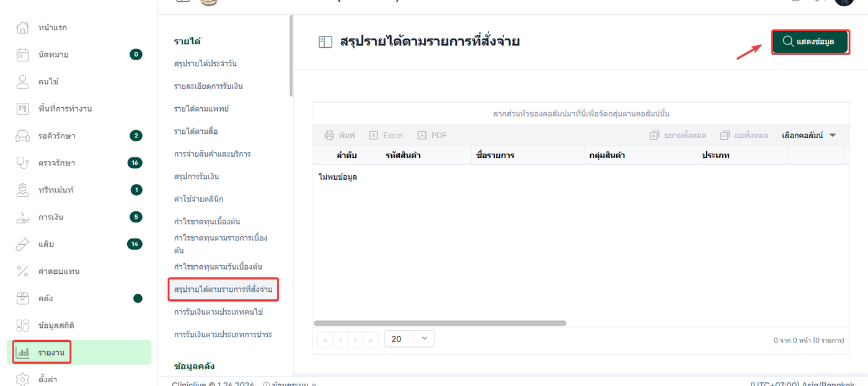The height and width of the screenshot is (386, 868).
Task: Click the gear icon beside ตั้งค่า
Action: pyautogui.click(x=22, y=379)
